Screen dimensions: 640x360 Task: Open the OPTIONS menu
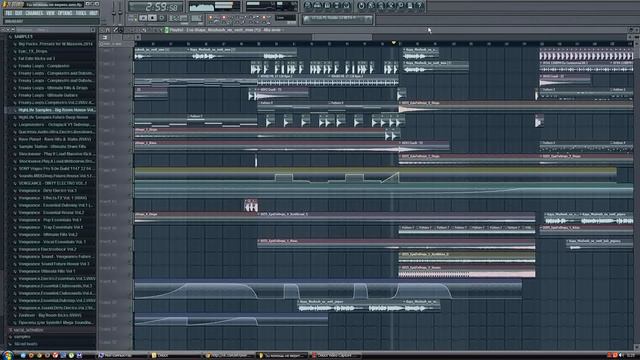pos(65,13)
